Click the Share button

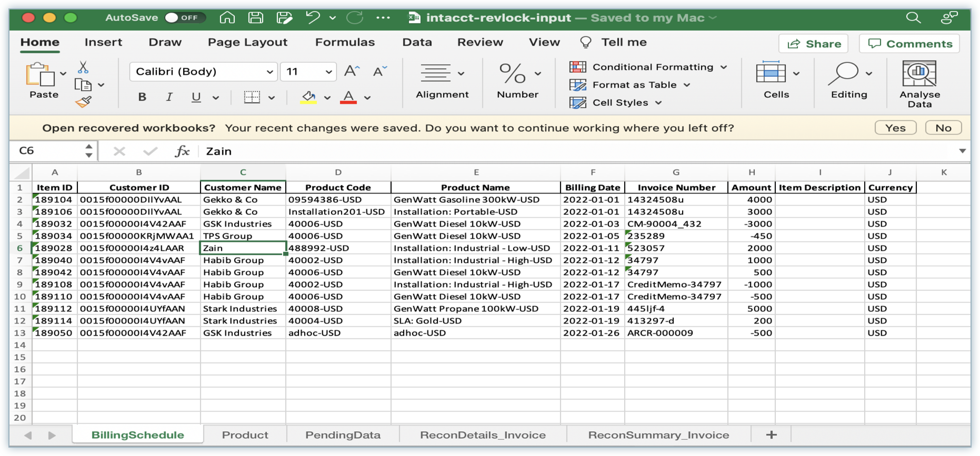pyautogui.click(x=813, y=44)
